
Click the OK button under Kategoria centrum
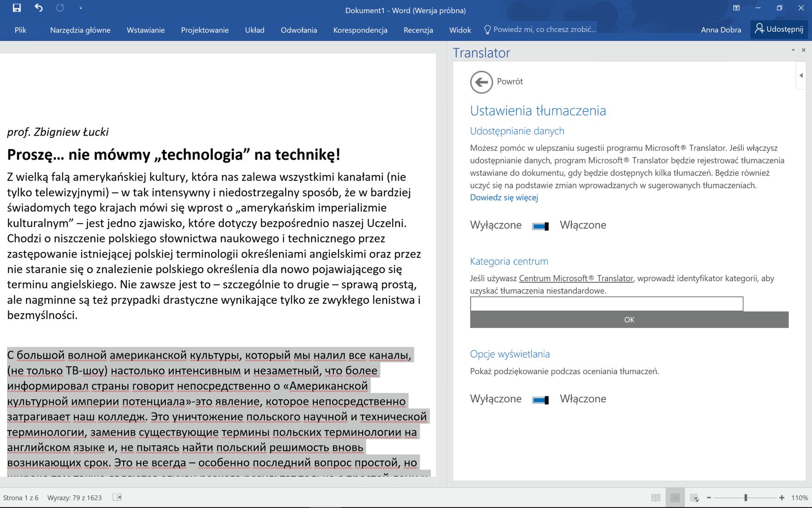(x=629, y=320)
